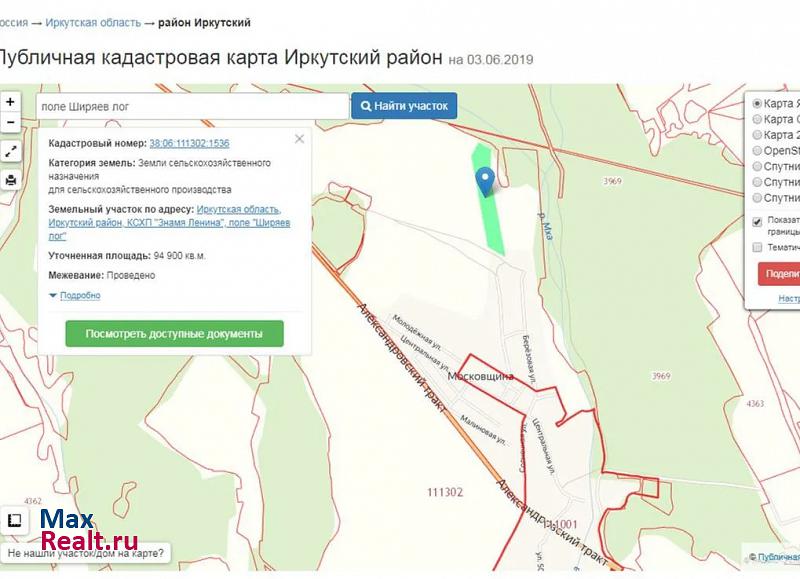This screenshot has width=800, height=579.
Task: Click the blue location marker pin
Action: tap(485, 181)
